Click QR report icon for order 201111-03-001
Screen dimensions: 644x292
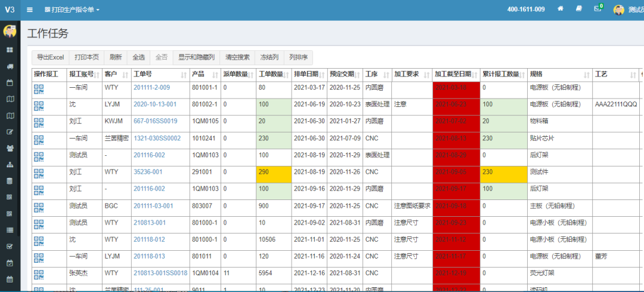(39, 207)
